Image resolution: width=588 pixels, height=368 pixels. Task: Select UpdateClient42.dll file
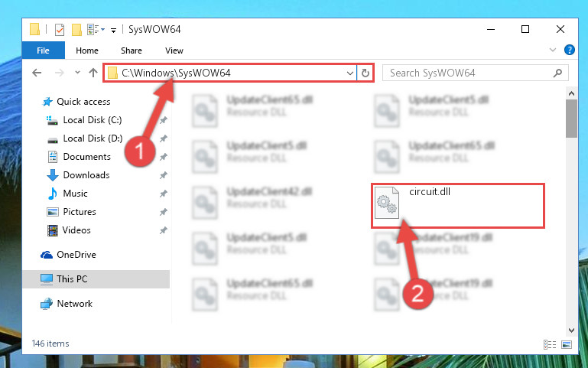[x=252, y=203]
